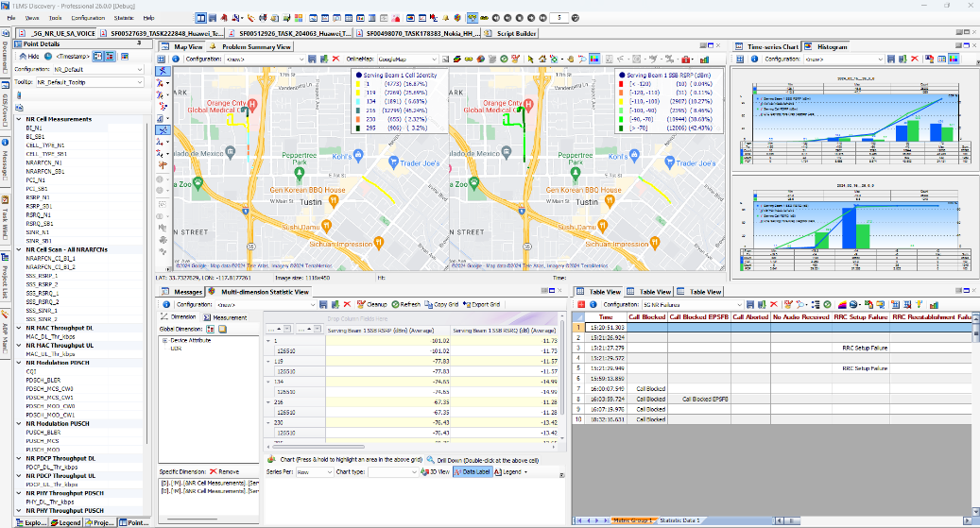This screenshot has height=528, width=980.
Task: Click RRC Setup Failure cell in row 3
Action: (x=861, y=348)
